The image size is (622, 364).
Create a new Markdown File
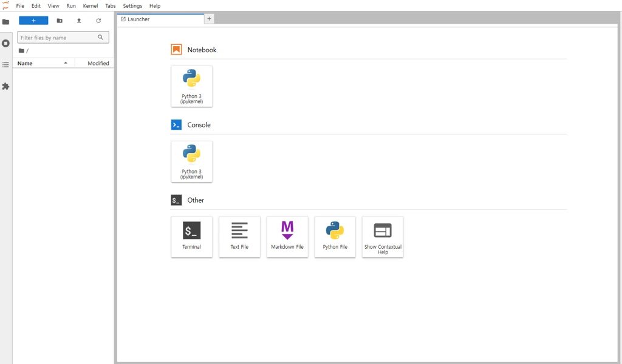click(x=287, y=237)
